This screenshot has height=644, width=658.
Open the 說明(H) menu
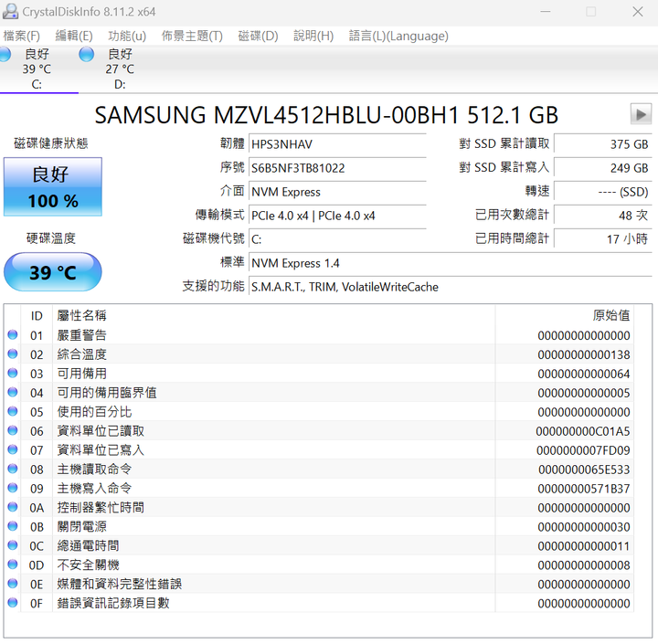(x=313, y=36)
